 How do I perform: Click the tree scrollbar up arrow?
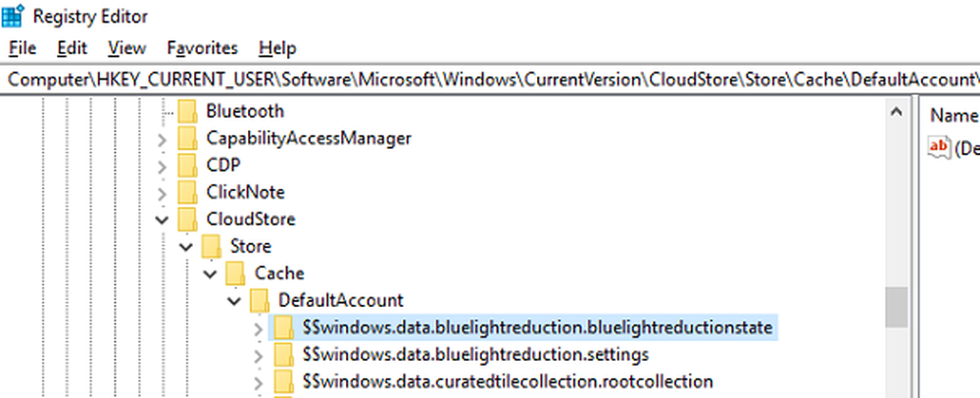[x=897, y=112]
